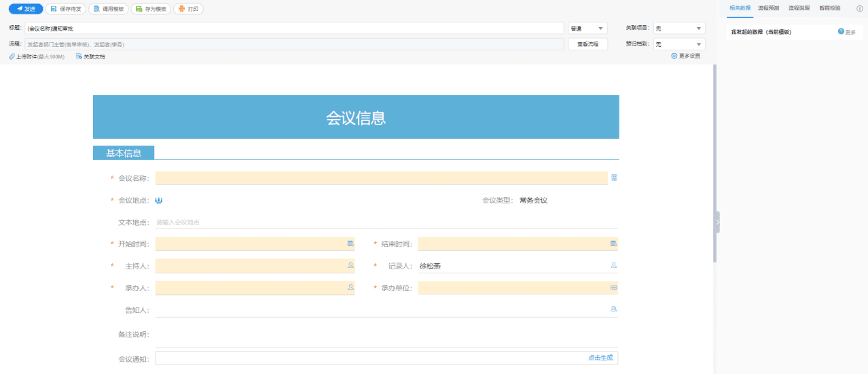This screenshot has width=868, height=374.
Task: Click the 会议名称 input field
Action: tap(381, 178)
